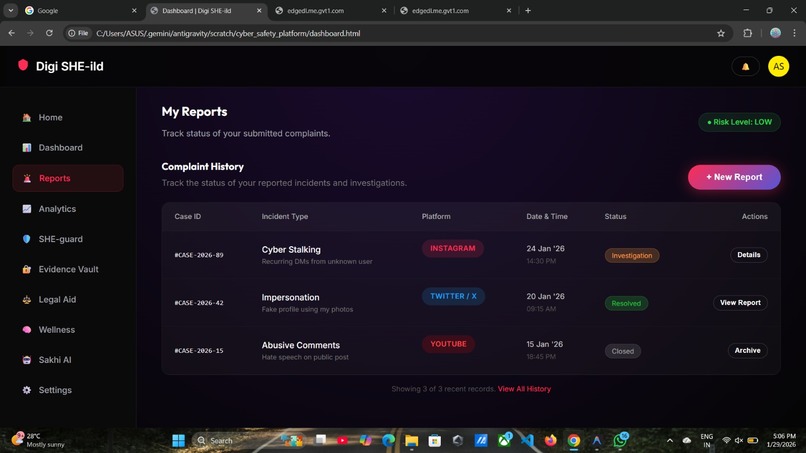806x453 pixels.
Task: Click the Digi SHE-ild shield logo
Action: click(23, 65)
